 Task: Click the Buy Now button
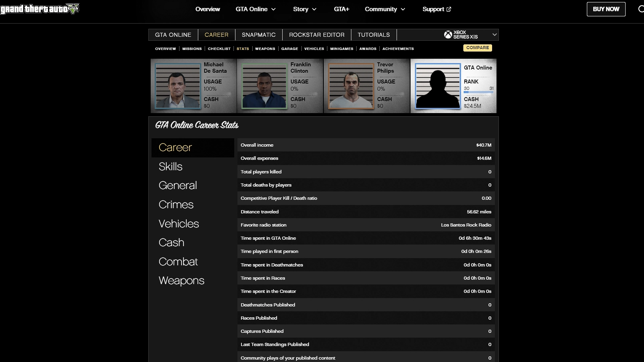(x=606, y=9)
